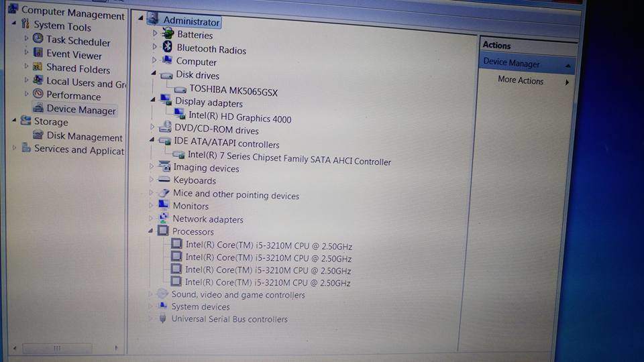The height and width of the screenshot is (362, 644).
Task: Click the IDE ATA/ATAPI controllers icon
Action: pyautogui.click(x=165, y=141)
